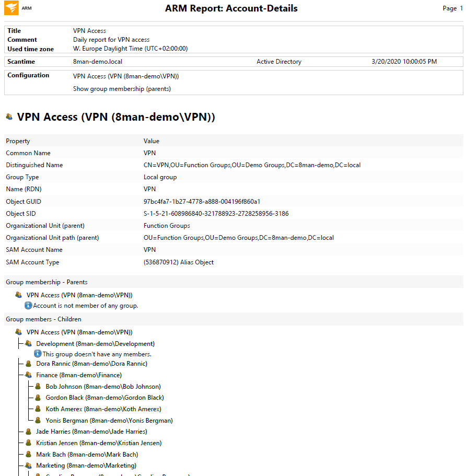
Task: Click the Organizational Unit path value 'OU=Function Groups...'
Action: [239, 238]
